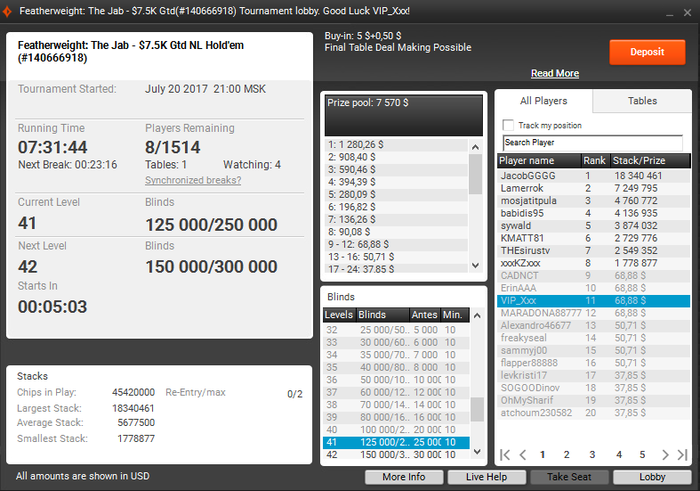Select level 42 blinds row
This screenshot has width=700, height=491.
click(396, 455)
